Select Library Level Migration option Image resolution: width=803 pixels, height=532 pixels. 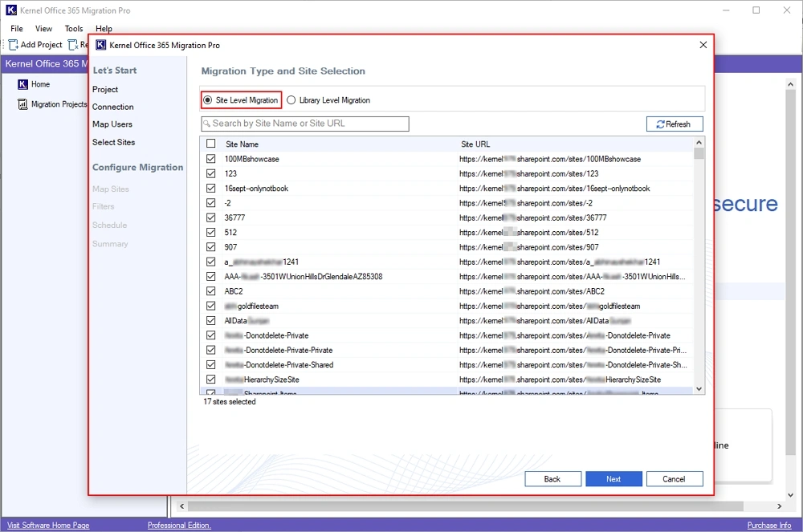pos(291,100)
